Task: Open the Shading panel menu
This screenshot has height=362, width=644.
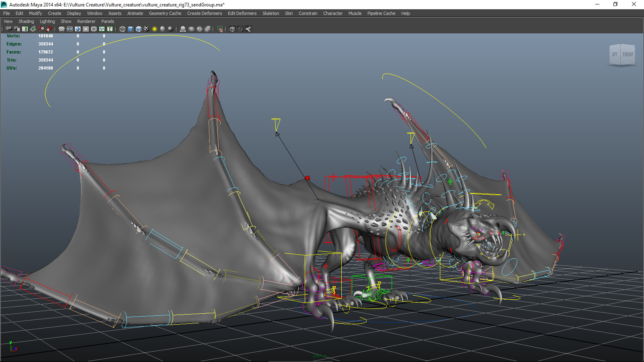Action: pos(26,21)
